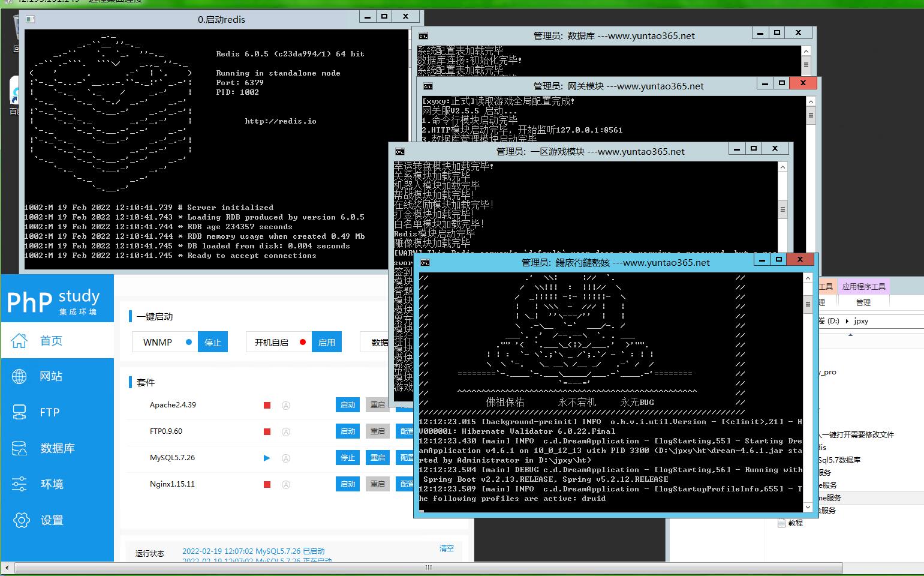Click the 数据库 database icon in sidebar
The width and height of the screenshot is (924, 576).
(x=19, y=448)
